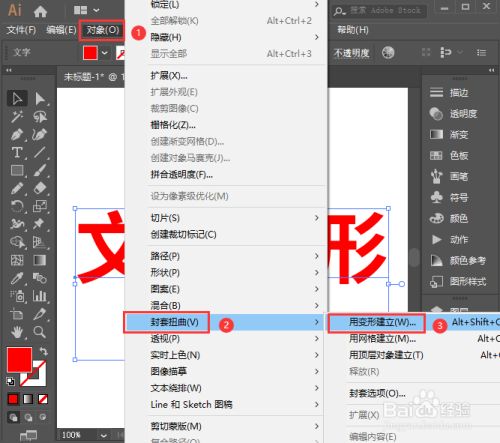
Task: Select the Rotate tool
Action: pyautogui.click(x=17, y=206)
